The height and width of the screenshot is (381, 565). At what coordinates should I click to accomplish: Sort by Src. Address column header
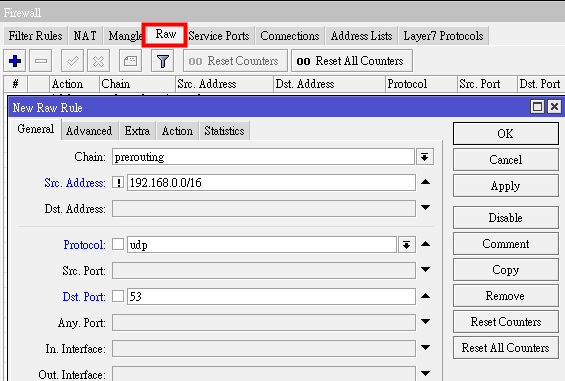click(224, 84)
